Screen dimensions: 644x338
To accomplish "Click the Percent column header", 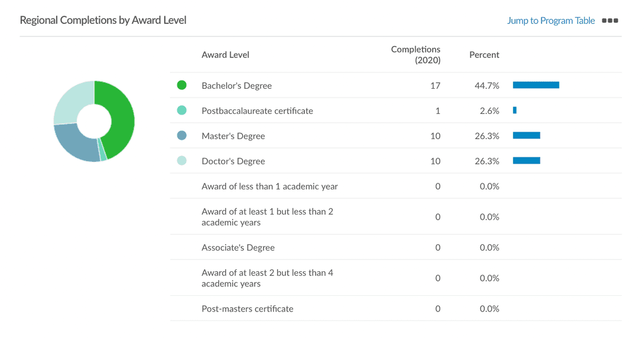I will (484, 55).
